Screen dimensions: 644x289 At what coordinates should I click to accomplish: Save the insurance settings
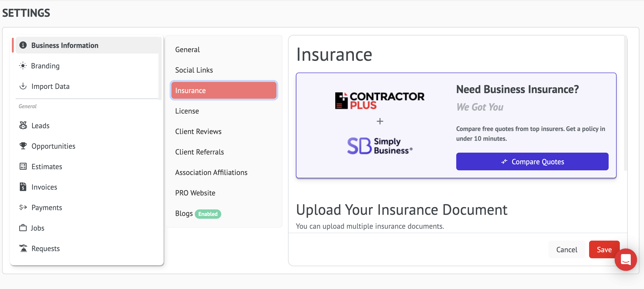(x=604, y=249)
